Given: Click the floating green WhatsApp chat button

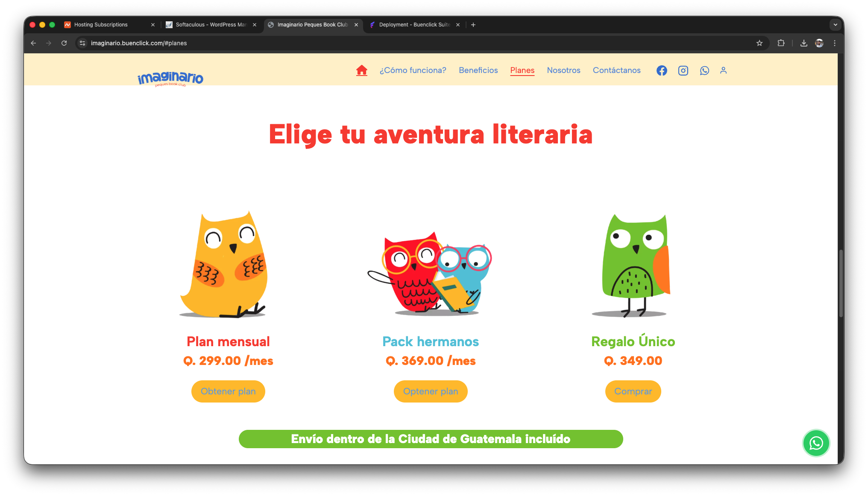Looking at the screenshot, I should (x=816, y=443).
